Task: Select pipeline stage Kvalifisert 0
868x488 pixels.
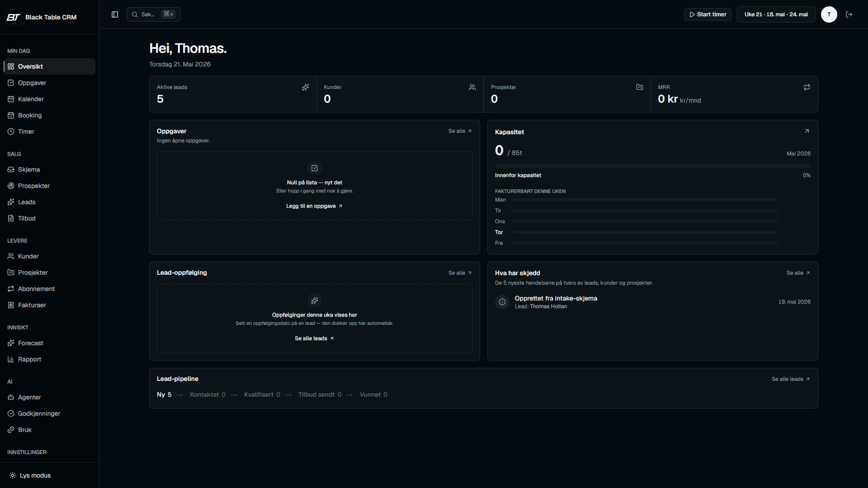Action: 262,394
